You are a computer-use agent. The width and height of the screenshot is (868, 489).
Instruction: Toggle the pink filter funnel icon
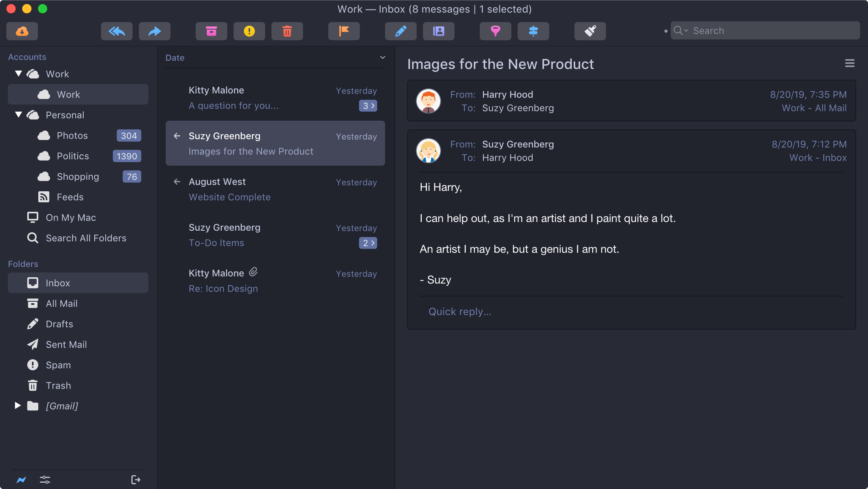click(495, 31)
